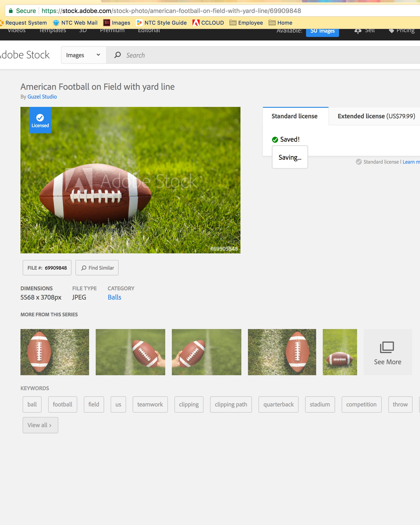Expand the Images search type dropdown

84,55
